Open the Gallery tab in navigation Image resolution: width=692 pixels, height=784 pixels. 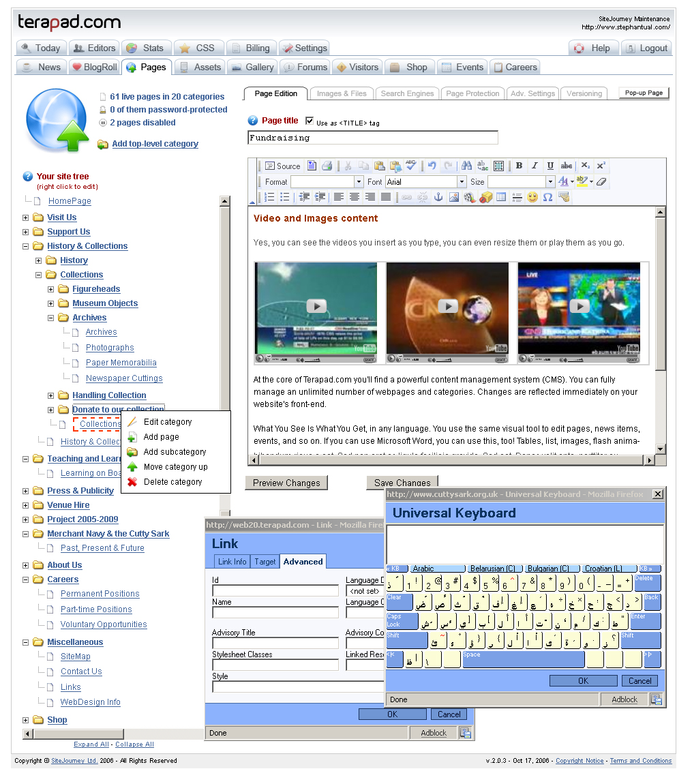(x=253, y=67)
